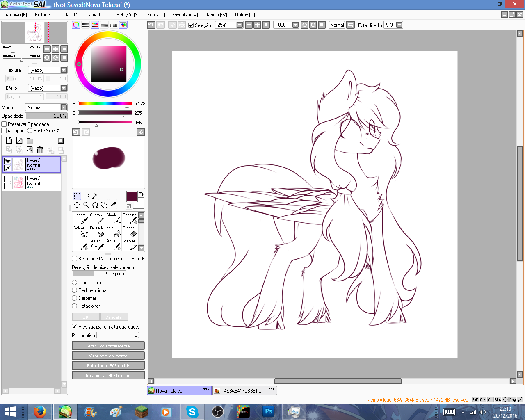Open Firefox from the taskbar

39,411
